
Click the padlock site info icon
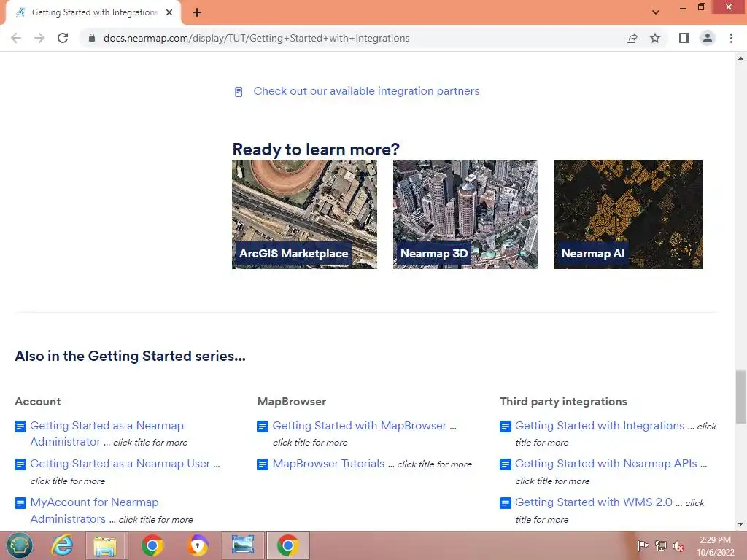point(92,38)
